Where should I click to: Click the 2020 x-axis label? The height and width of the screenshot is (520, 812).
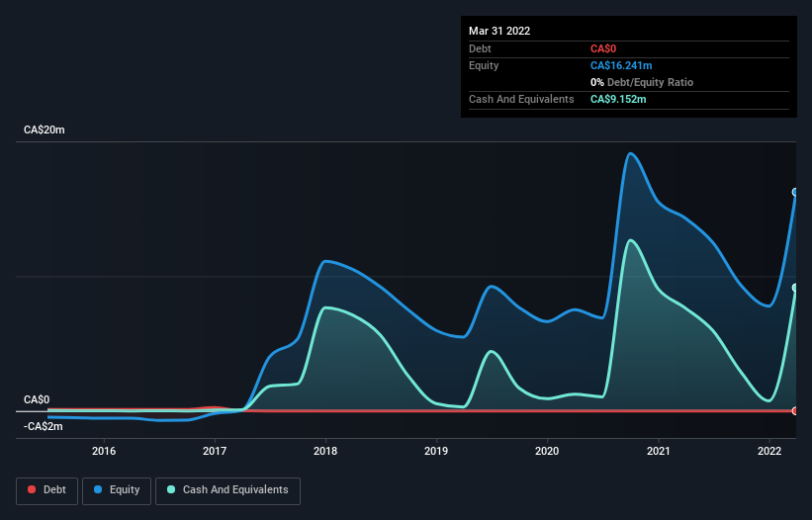pyautogui.click(x=547, y=451)
